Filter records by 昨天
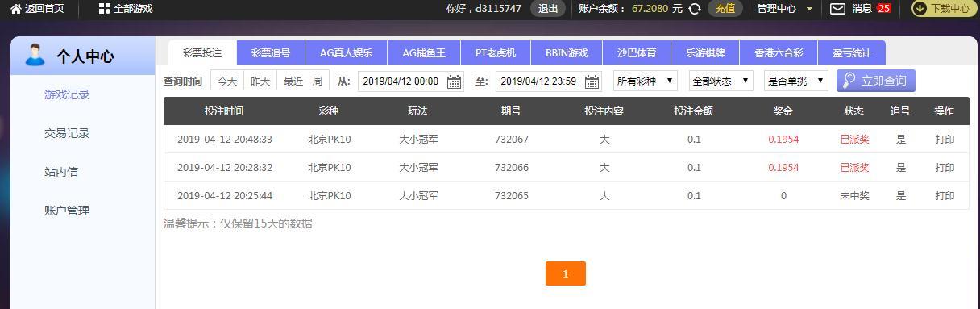 click(260, 81)
